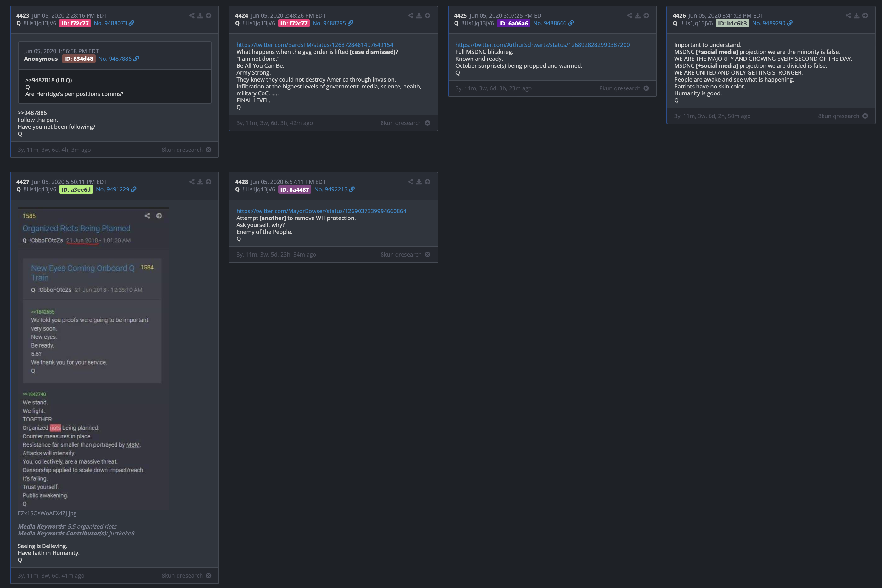Click post number 4427 heading

(x=22, y=182)
